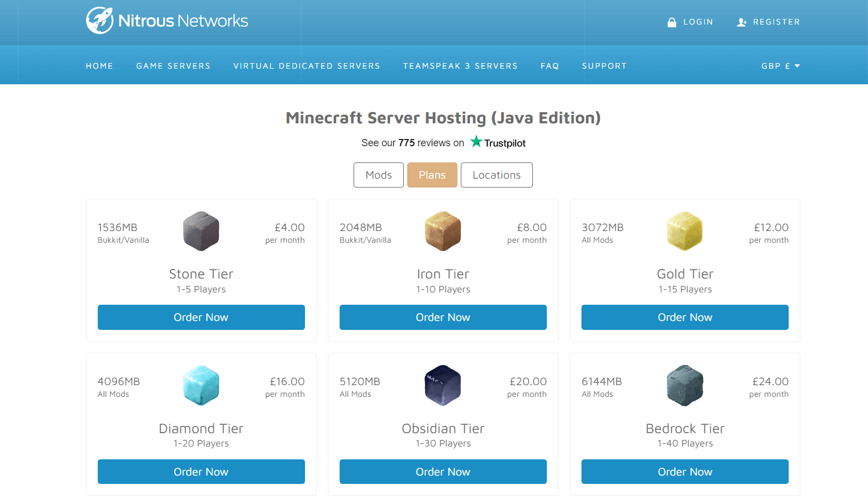
Task: Click the Obsidian Tier title
Action: (443, 429)
